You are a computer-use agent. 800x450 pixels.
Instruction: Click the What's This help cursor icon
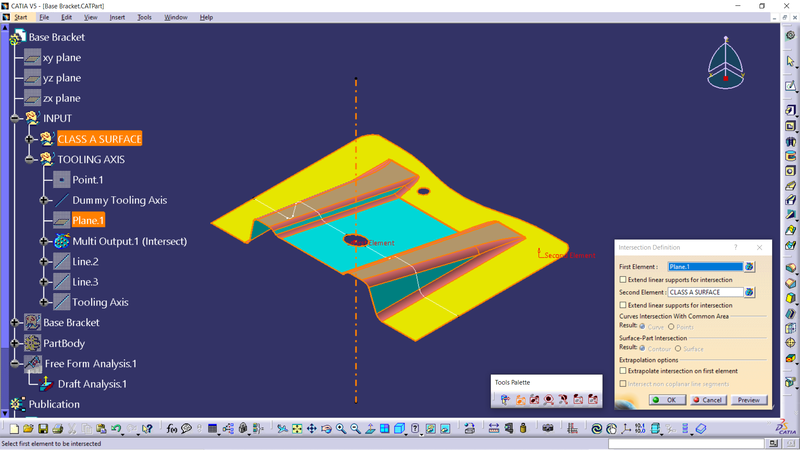coord(147,429)
